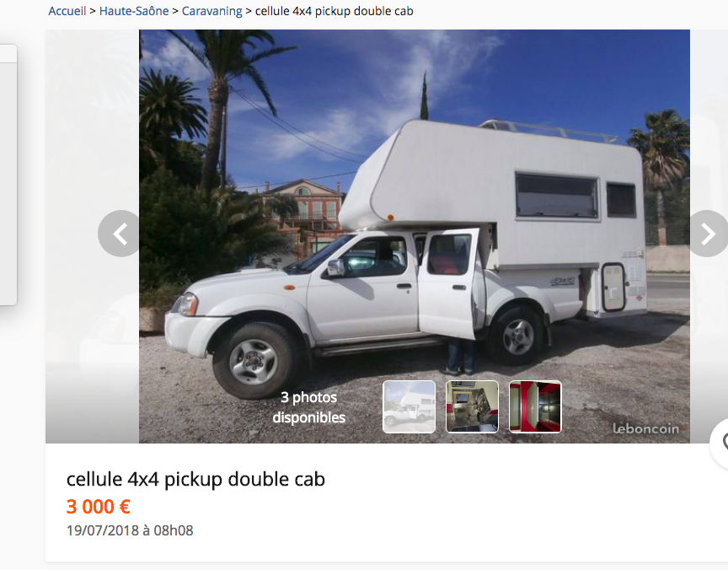Image resolution: width=728 pixels, height=570 pixels.
Task: Click the orange 3 000 € price
Action: [99, 507]
